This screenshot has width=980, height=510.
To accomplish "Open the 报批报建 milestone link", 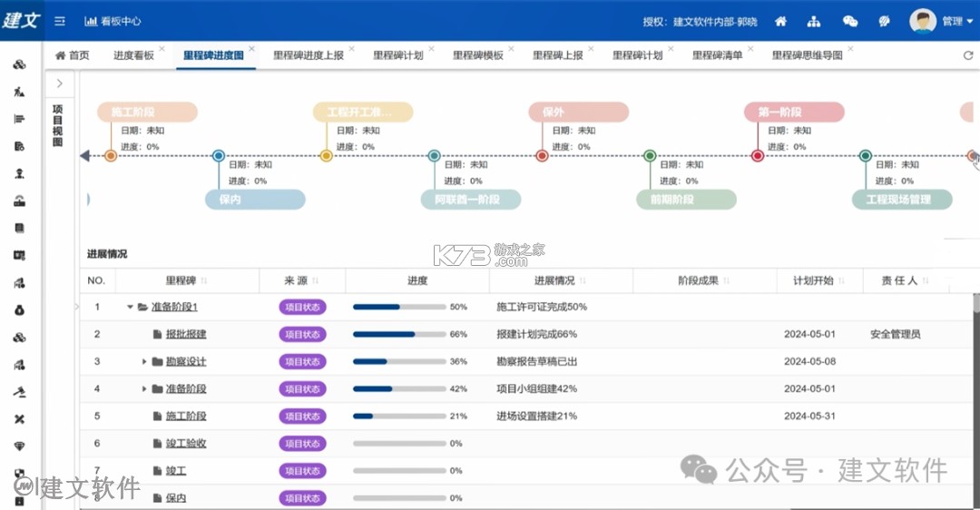I will point(186,334).
